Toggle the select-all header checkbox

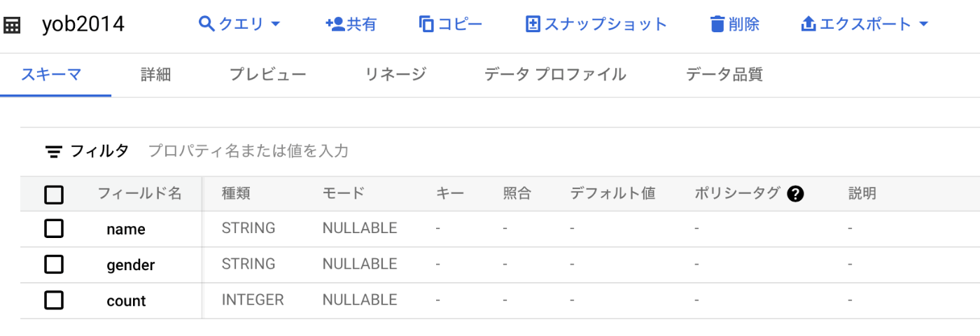click(x=54, y=194)
